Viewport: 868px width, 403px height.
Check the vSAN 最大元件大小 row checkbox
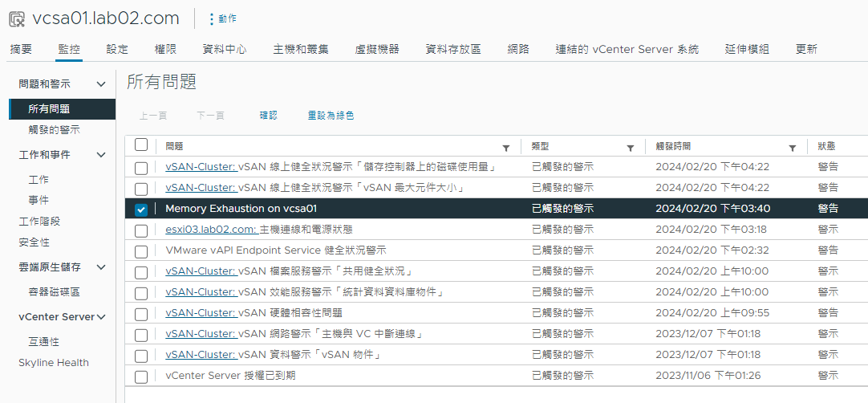click(141, 189)
